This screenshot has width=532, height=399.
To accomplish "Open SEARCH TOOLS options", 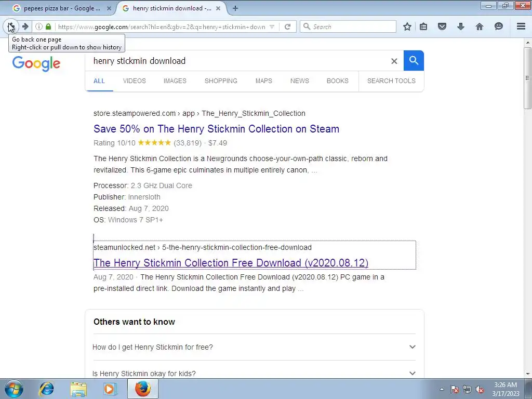I will [391, 81].
